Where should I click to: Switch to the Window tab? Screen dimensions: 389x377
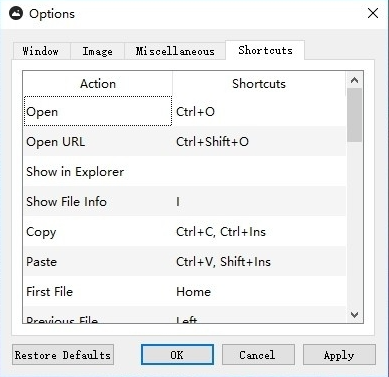(x=41, y=51)
